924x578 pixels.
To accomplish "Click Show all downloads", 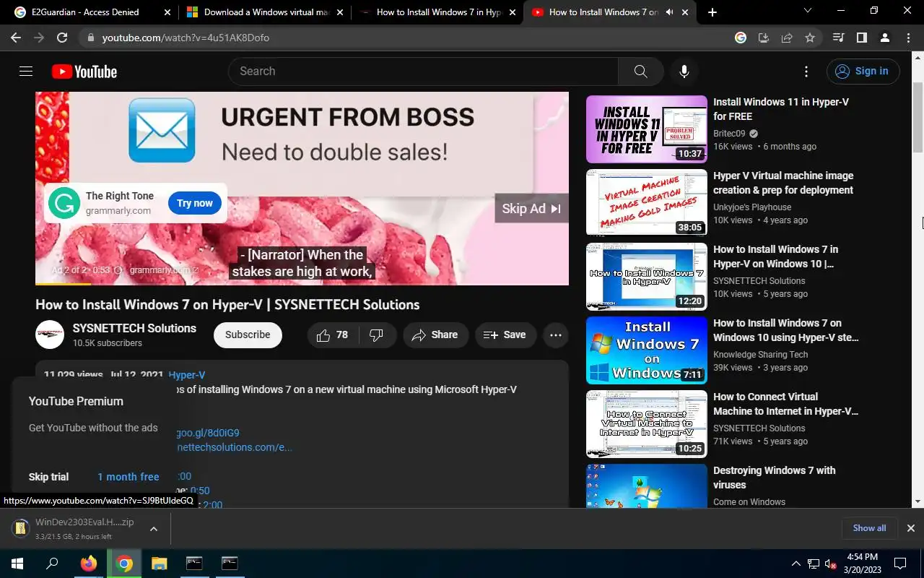I will coord(869,528).
